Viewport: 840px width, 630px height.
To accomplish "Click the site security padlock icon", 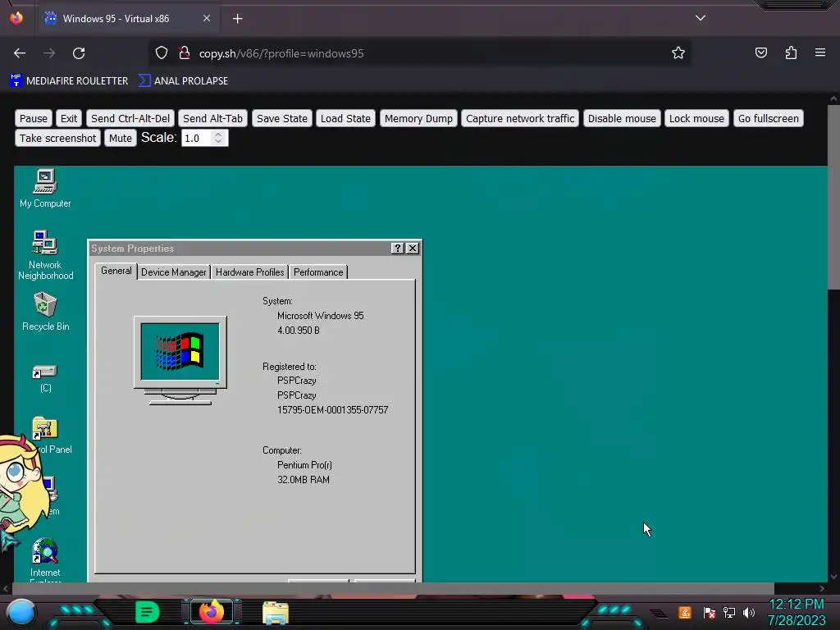I will (185, 53).
